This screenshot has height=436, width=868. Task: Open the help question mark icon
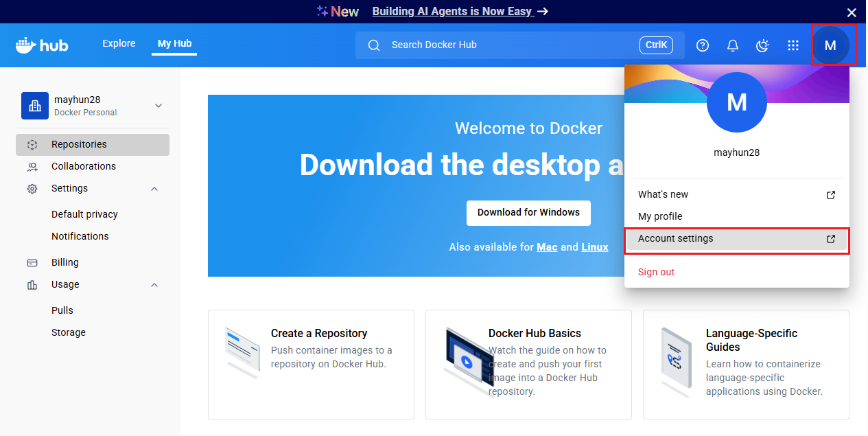(703, 45)
